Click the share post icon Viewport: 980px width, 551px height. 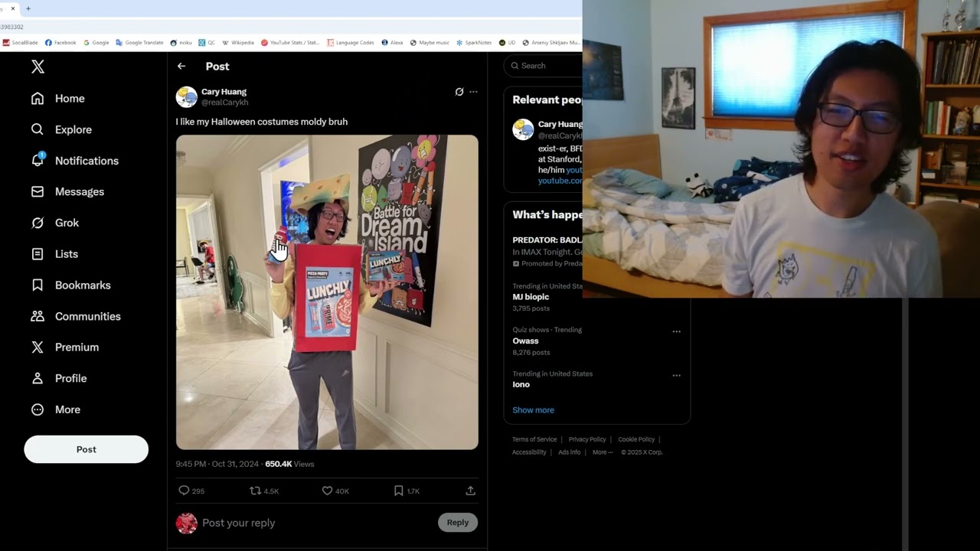[470, 491]
